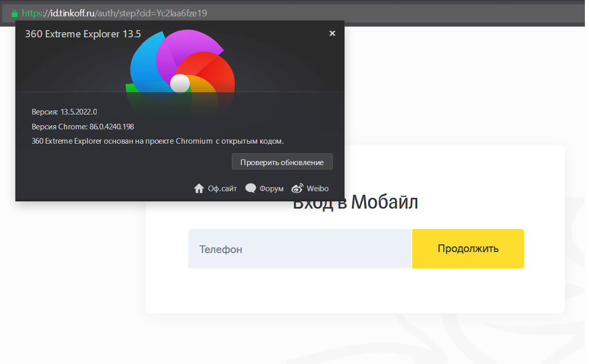Click the Вход в Мобайл heading
Image resolution: width=589 pixels, height=364 pixels.
click(x=355, y=202)
